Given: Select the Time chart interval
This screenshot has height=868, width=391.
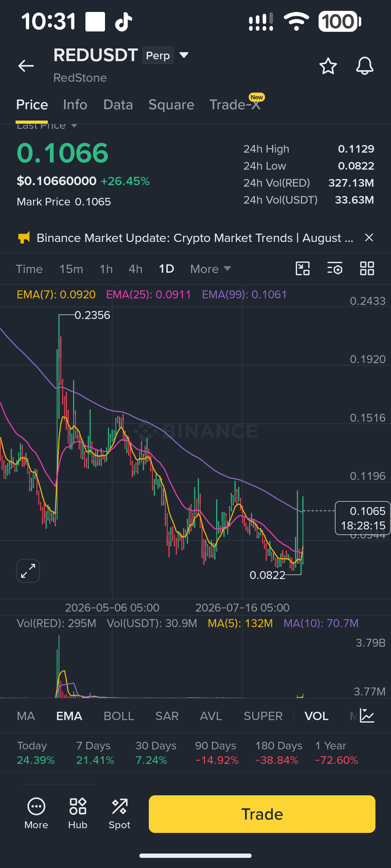Looking at the screenshot, I should pos(29,269).
